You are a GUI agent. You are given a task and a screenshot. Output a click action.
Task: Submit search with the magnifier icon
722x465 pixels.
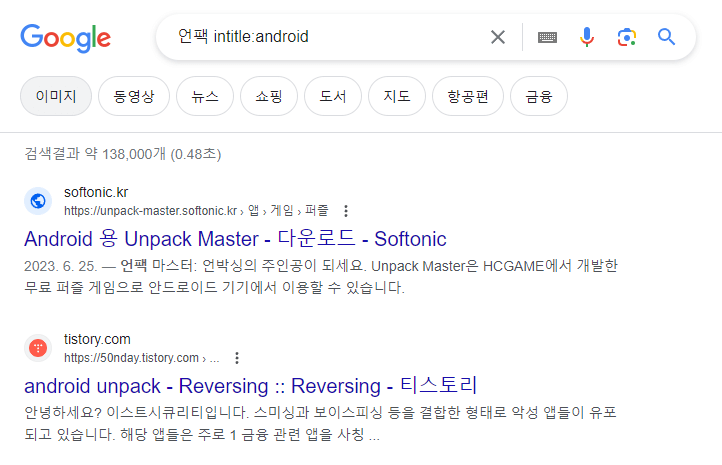tap(666, 36)
